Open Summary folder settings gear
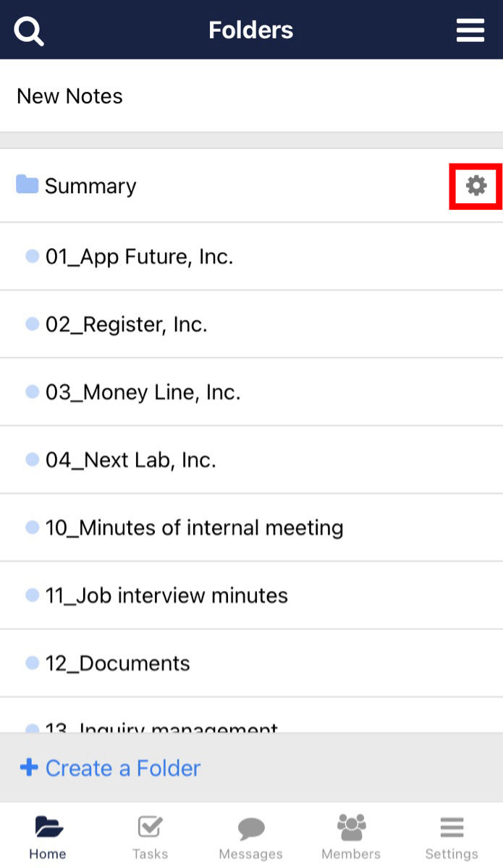The width and height of the screenshot is (503, 868). click(x=475, y=186)
